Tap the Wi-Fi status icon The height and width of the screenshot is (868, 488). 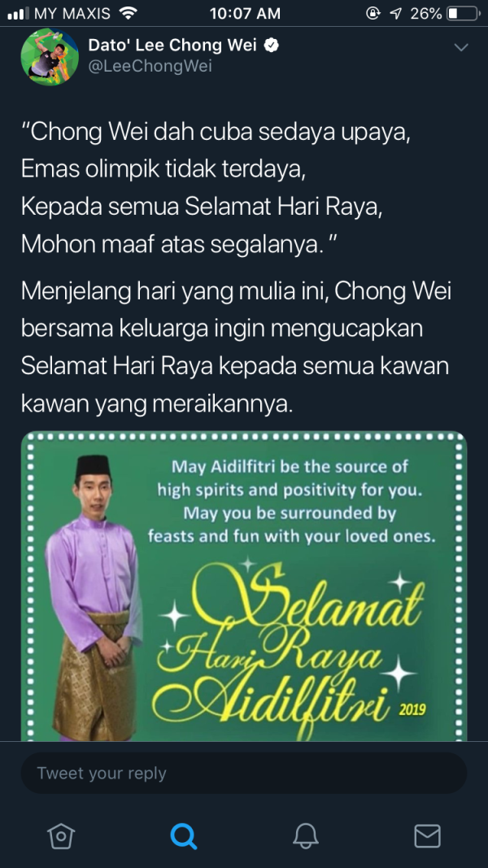128,13
